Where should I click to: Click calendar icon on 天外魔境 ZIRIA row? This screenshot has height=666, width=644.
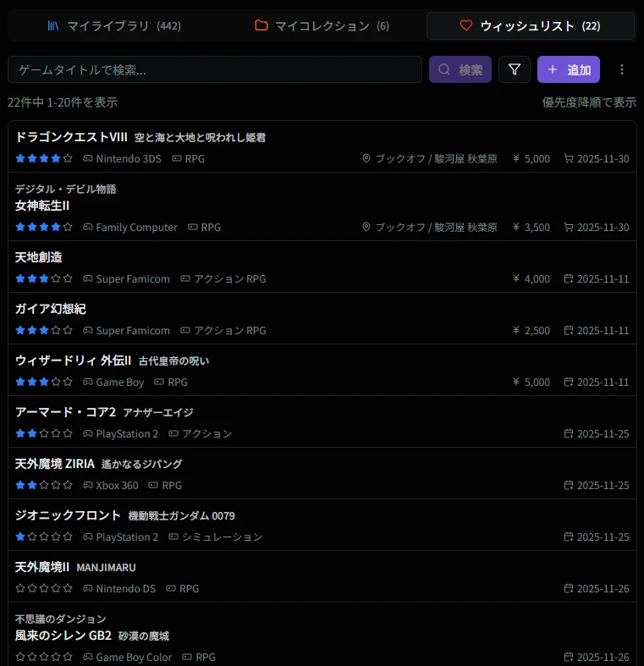pyautogui.click(x=569, y=485)
